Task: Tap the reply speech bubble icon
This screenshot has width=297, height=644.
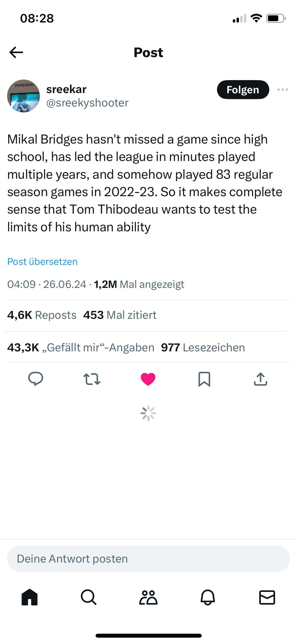Action: coord(36,379)
